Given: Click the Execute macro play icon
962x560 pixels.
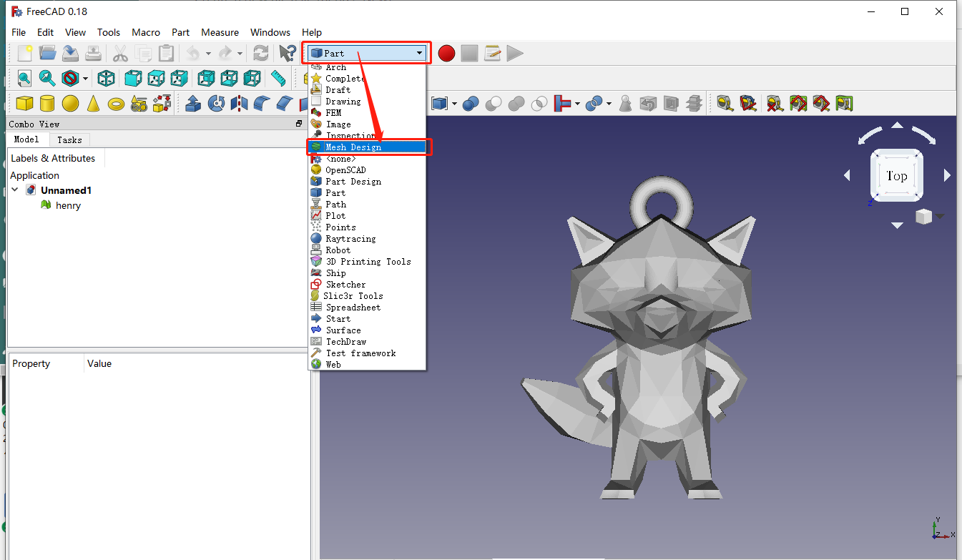Looking at the screenshot, I should coord(515,52).
